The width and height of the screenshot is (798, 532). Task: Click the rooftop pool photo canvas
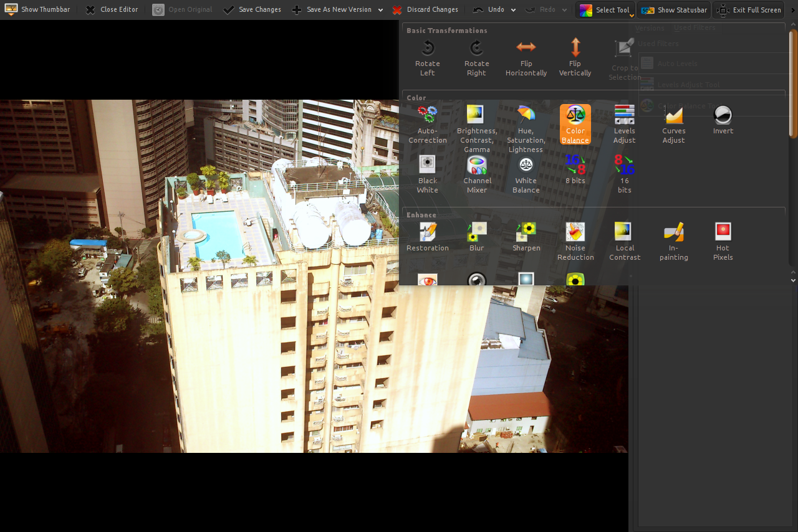point(314,276)
